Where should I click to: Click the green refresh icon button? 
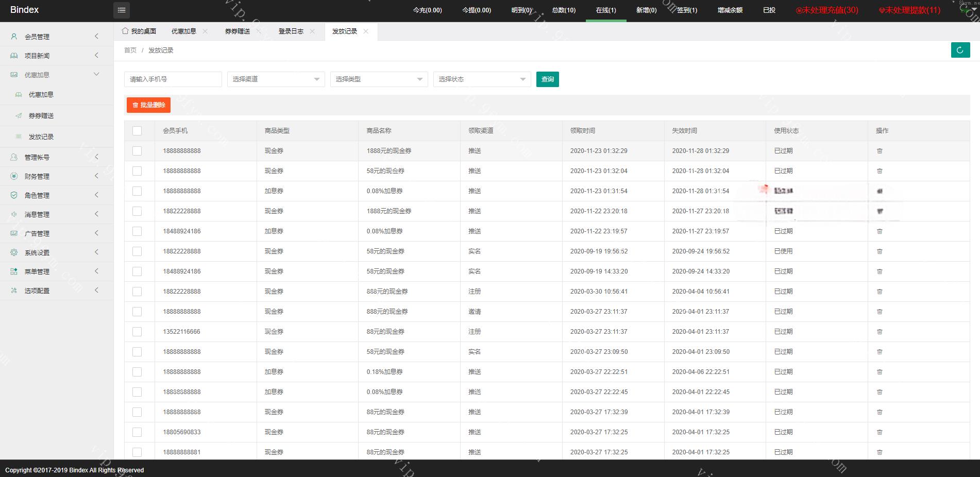point(960,50)
